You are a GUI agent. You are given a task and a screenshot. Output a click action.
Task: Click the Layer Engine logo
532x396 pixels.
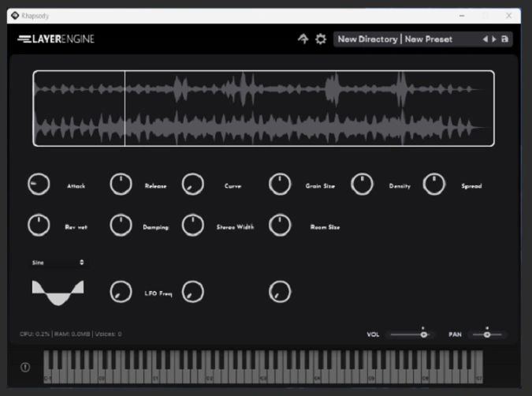(56, 39)
